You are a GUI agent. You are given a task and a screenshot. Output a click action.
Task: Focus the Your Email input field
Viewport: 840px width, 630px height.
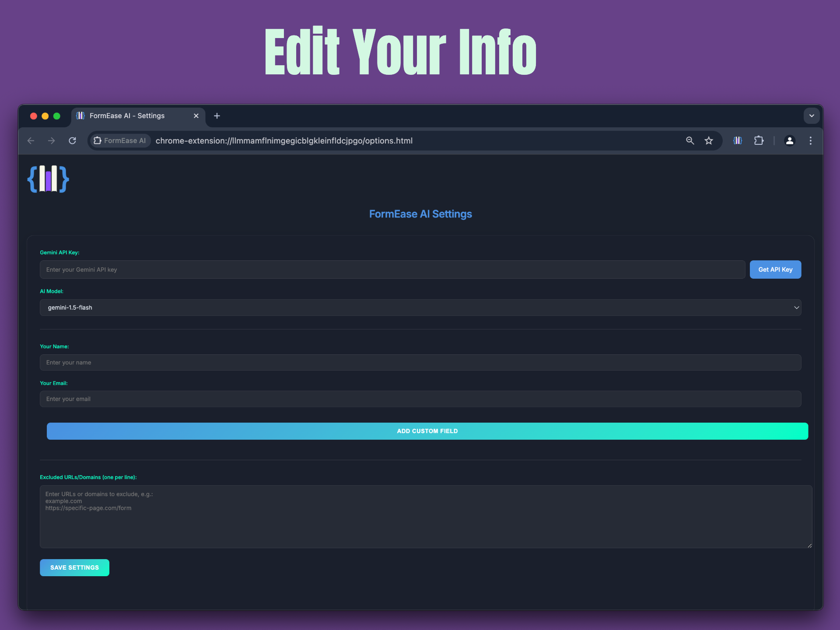[x=420, y=399]
